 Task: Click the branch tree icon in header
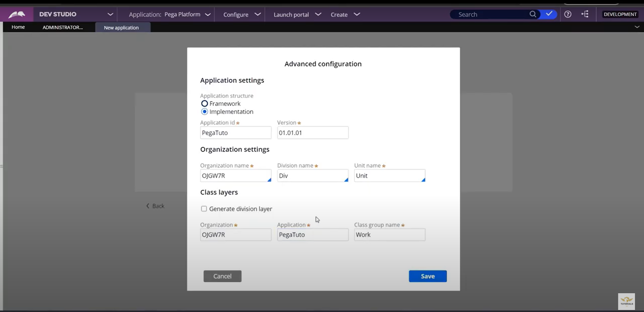(x=585, y=14)
